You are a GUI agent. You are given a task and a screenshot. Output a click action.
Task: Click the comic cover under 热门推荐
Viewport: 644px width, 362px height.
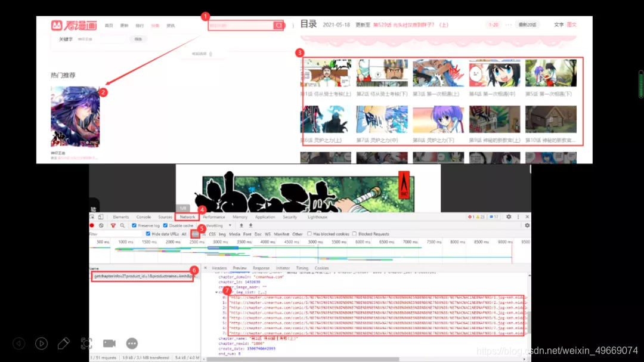point(75,117)
